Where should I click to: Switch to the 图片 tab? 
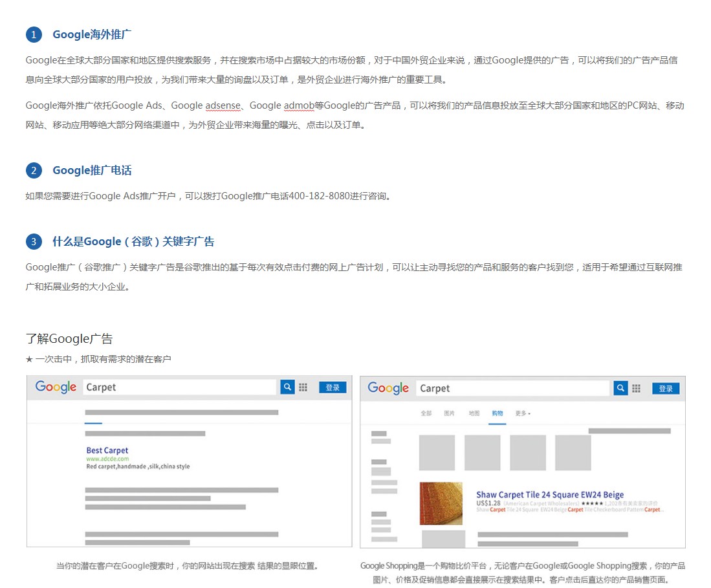449,413
